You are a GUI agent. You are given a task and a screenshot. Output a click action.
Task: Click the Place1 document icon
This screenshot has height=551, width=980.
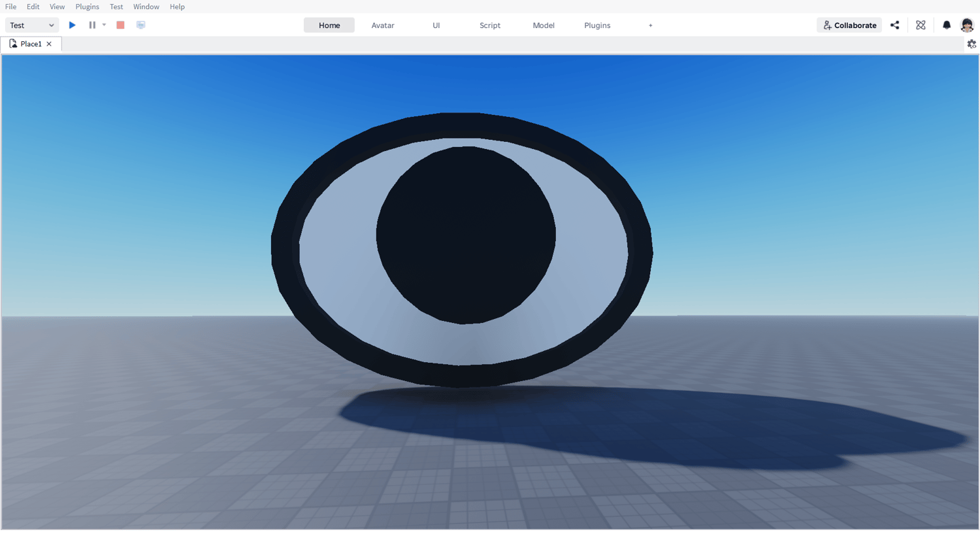[13, 44]
